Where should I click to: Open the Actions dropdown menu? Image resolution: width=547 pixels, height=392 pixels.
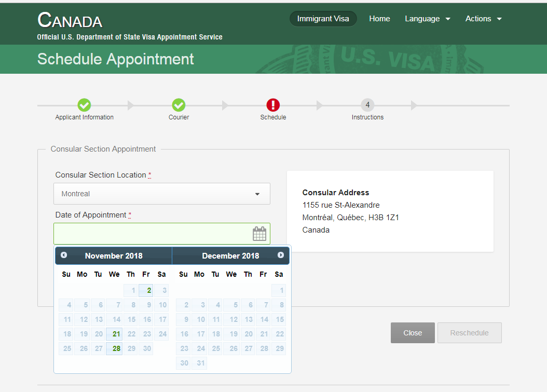coord(484,19)
